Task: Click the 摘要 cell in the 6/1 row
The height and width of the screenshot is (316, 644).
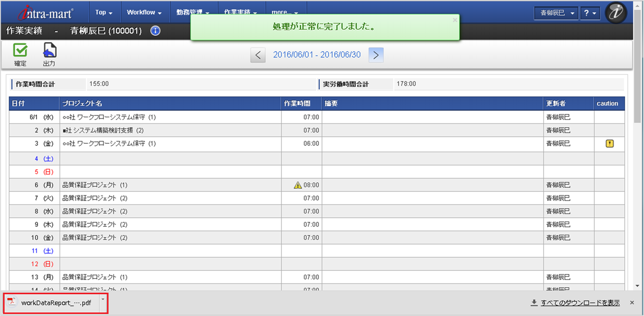Action: (433, 117)
